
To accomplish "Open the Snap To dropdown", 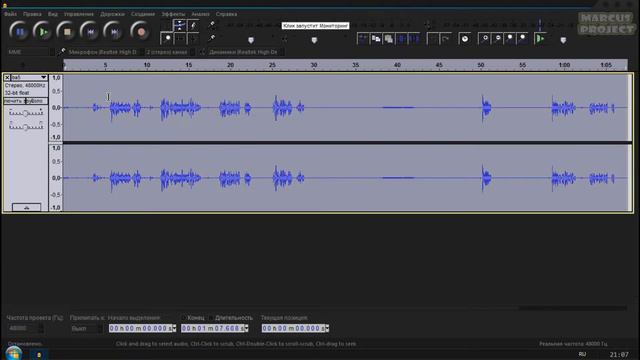I will [x=87, y=328].
